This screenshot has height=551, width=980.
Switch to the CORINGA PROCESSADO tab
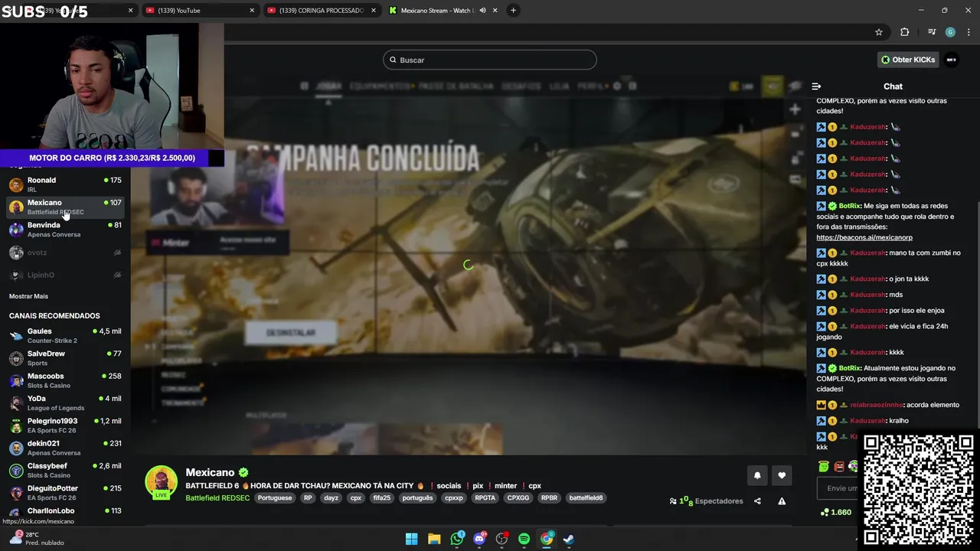click(x=322, y=11)
